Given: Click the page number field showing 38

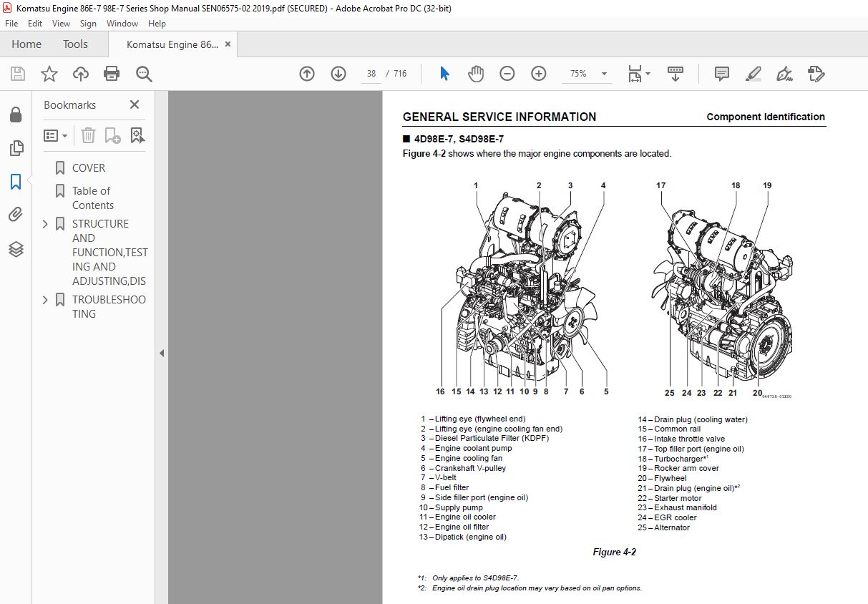Looking at the screenshot, I should click(371, 74).
